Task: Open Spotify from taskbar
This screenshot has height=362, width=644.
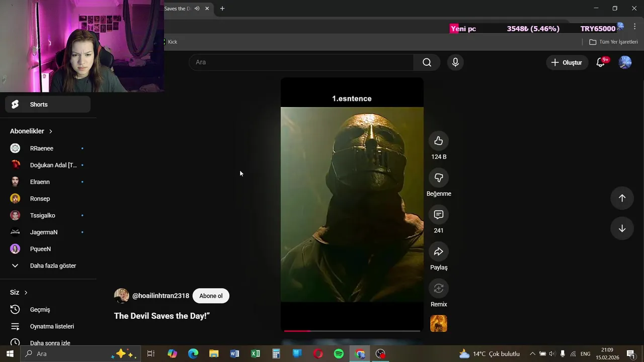Action: tap(339, 354)
